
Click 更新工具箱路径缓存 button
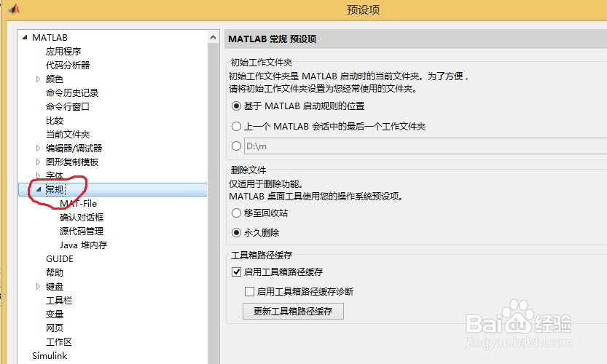click(293, 311)
